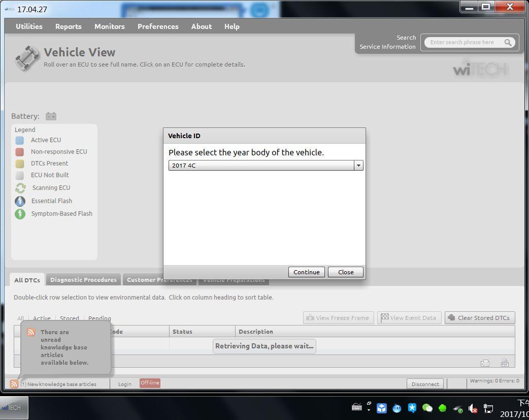Screen dimensions: 529x420
Task: Open the Preferences menu
Action: click(x=159, y=26)
